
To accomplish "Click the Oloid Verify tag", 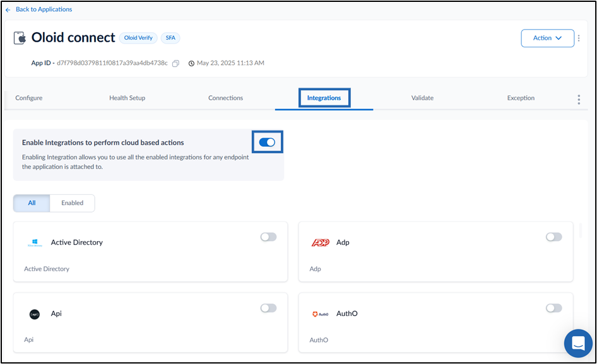I will [x=138, y=38].
